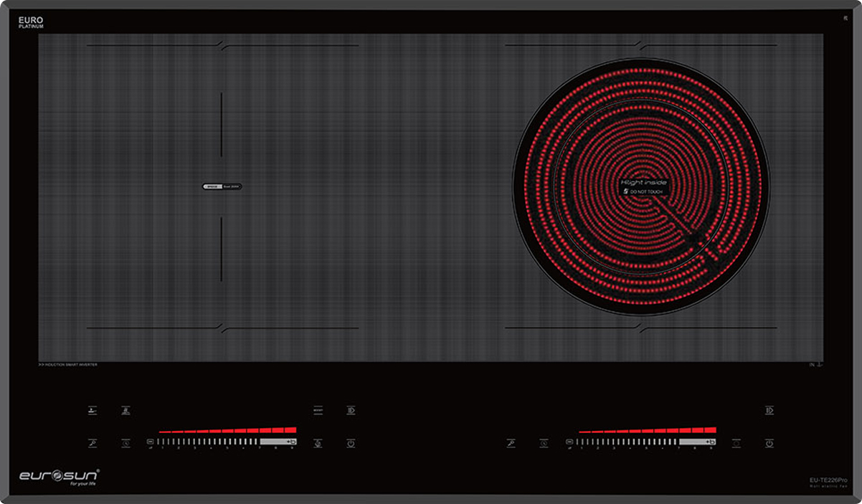This screenshot has width=862, height=504.
Task: Tap the Hilight inside label on the burner
Action: 644,183
